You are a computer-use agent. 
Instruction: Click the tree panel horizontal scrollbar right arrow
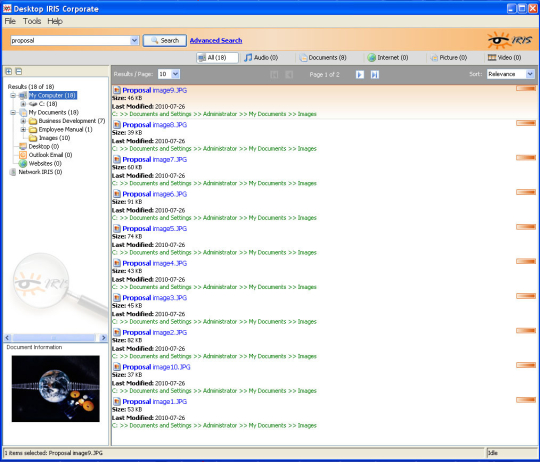[x=103, y=338]
